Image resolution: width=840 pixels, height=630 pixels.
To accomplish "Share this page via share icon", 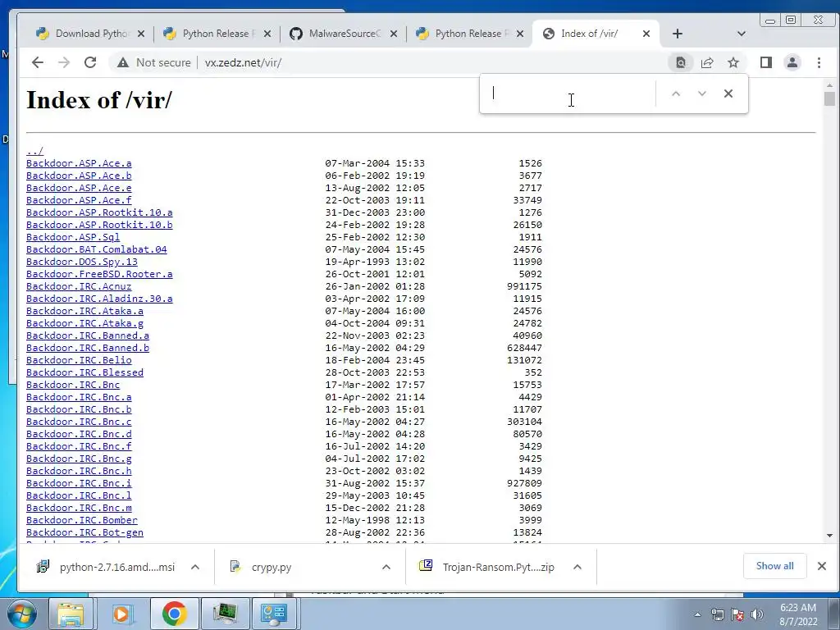I will click(707, 62).
